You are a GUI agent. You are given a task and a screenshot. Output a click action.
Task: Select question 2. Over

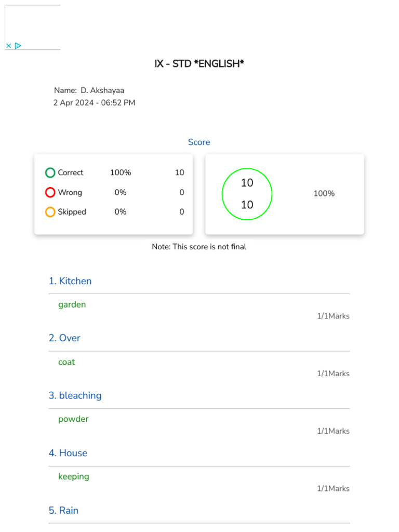[x=64, y=338]
